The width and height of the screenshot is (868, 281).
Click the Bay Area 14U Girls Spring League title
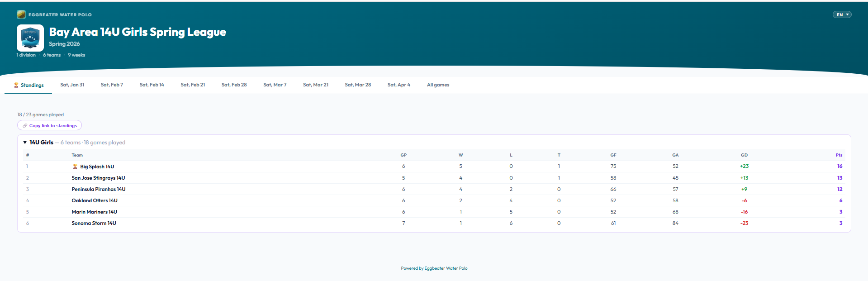click(138, 32)
